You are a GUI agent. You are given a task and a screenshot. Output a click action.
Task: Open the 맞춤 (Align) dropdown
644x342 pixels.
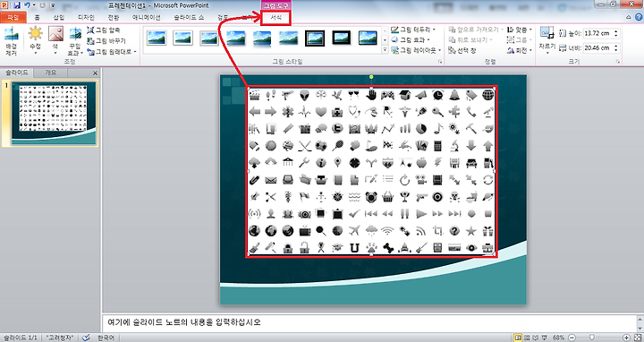click(x=520, y=30)
